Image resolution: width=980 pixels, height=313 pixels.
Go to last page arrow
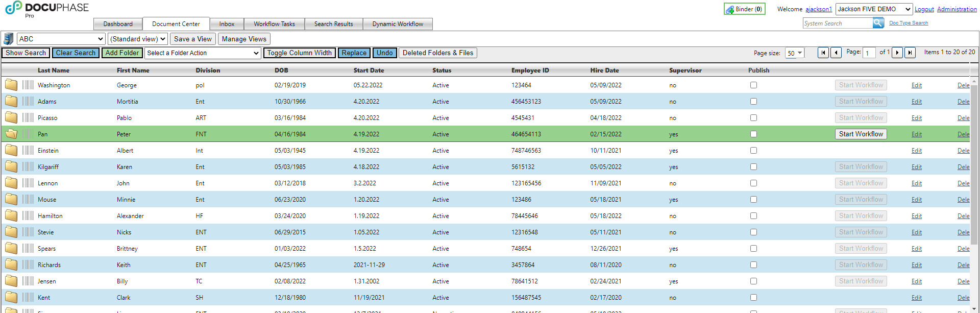tap(910, 53)
